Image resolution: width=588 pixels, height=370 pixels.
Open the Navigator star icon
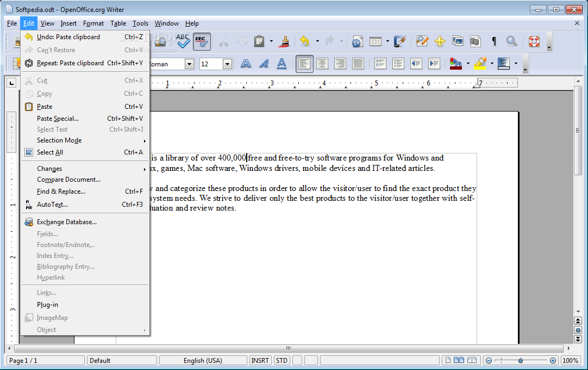click(440, 41)
